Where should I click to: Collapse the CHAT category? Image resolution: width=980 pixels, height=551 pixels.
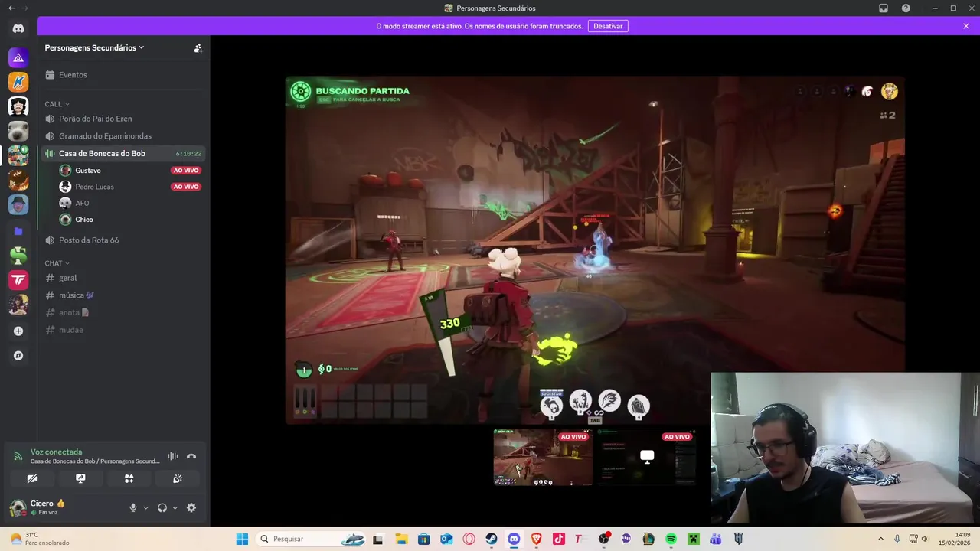coord(57,263)
